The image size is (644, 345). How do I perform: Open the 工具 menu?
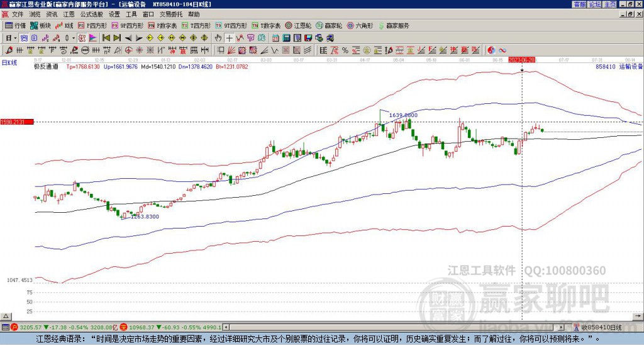(x=131, y=14)
